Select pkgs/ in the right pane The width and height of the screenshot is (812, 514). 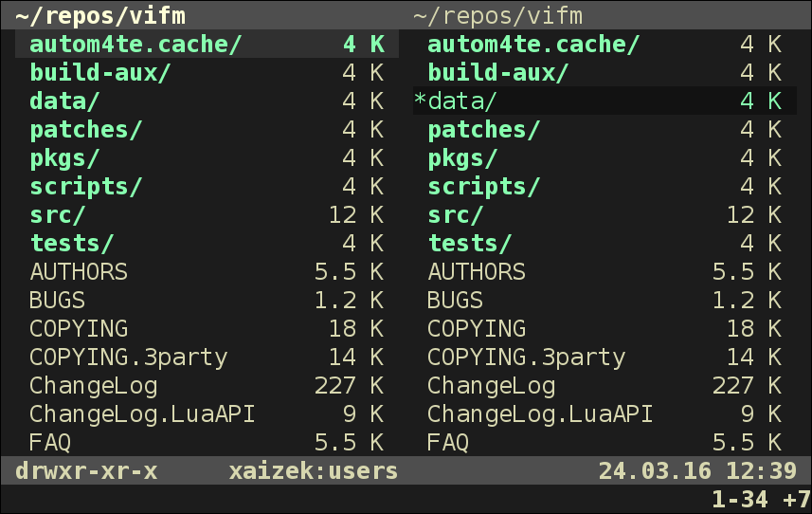(x=604, y=158)
